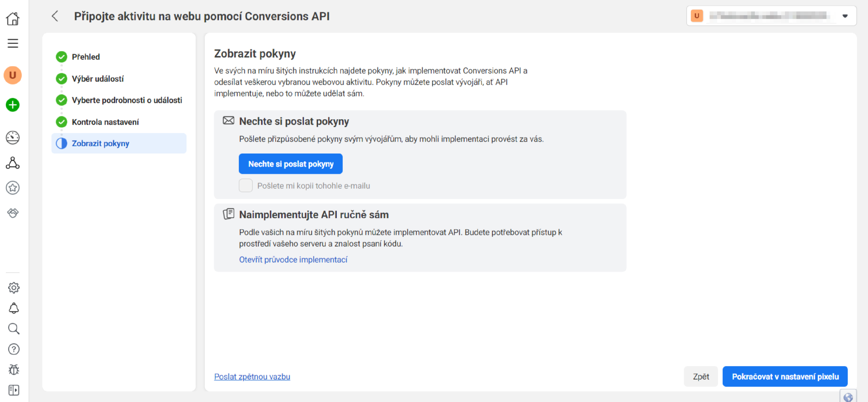Open the settings gear icon
This screenshot has width=868, height=402.
(14, 288)
